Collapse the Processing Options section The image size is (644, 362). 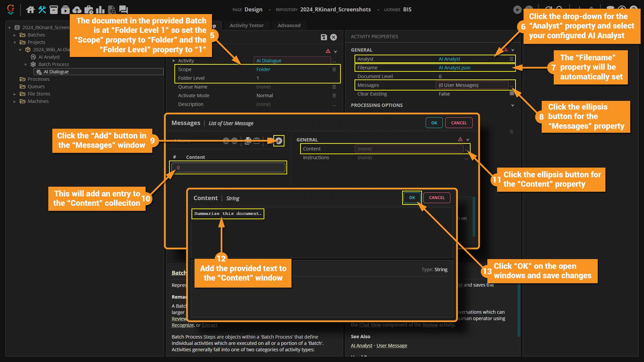(513, 105)
